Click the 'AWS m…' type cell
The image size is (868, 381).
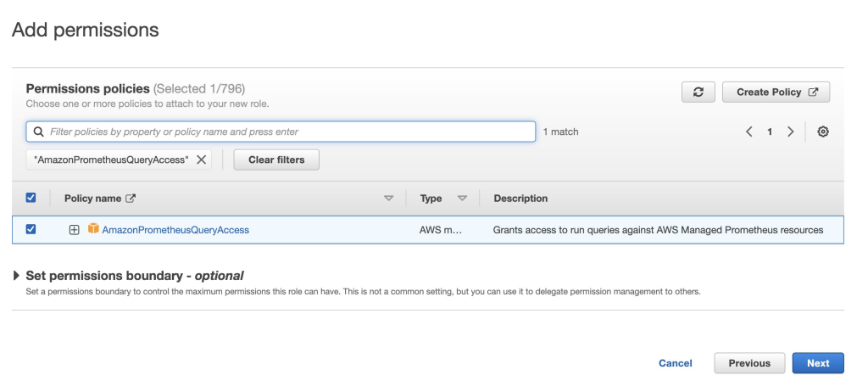coord(441,230)
